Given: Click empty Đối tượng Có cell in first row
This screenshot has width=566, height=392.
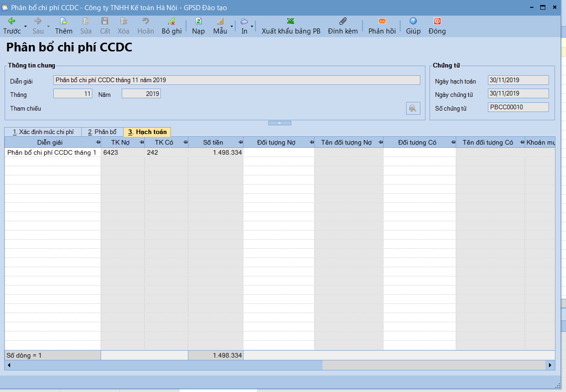Looking at the screenshot, I should [420, 152].
